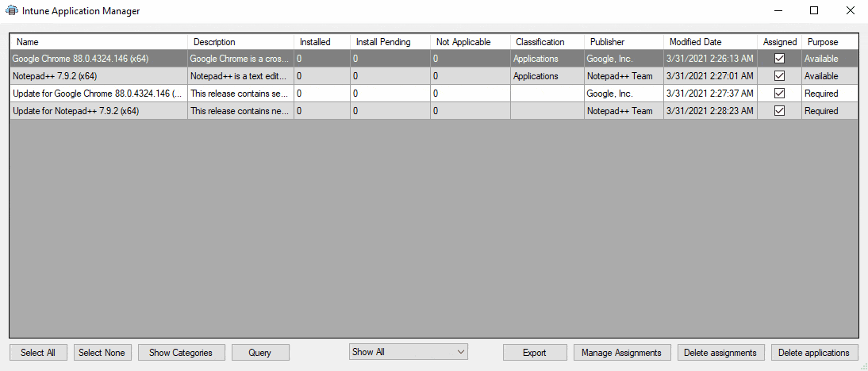Viewport: 868px width, 371px height.
Task: Click modified date 3/31/2021 2:26:13 AM
Action: [x=709, y=59]
